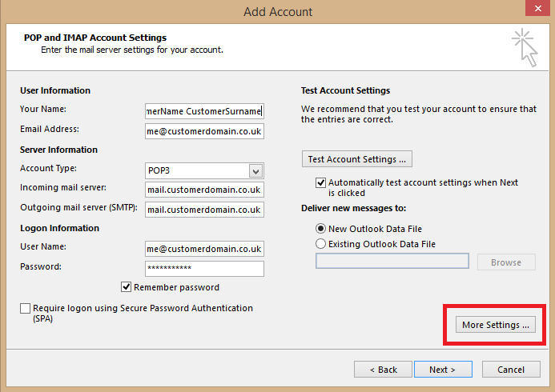
Task: Enable Require logon using Secure Password Authentication
Action: (26, 309)
